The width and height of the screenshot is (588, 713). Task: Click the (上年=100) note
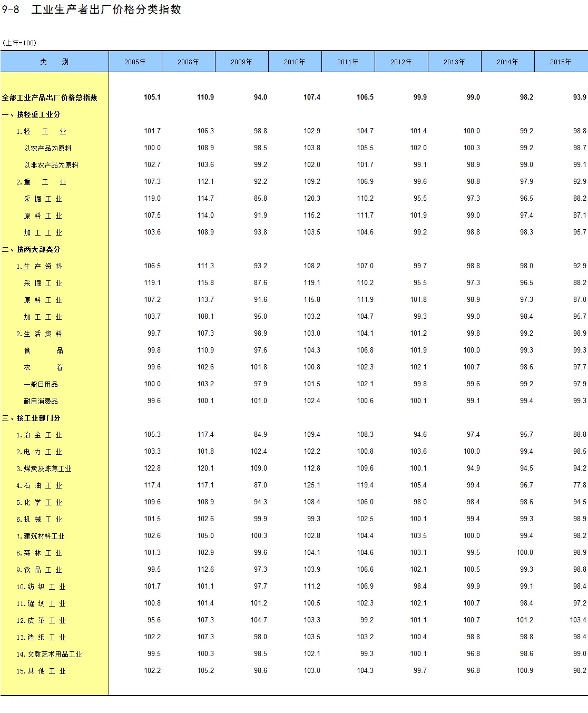(x=19, y=43)
